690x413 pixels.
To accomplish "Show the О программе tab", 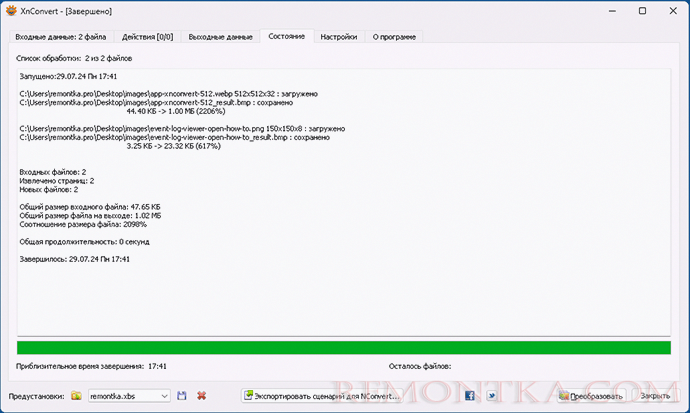I will coord(394,37).
